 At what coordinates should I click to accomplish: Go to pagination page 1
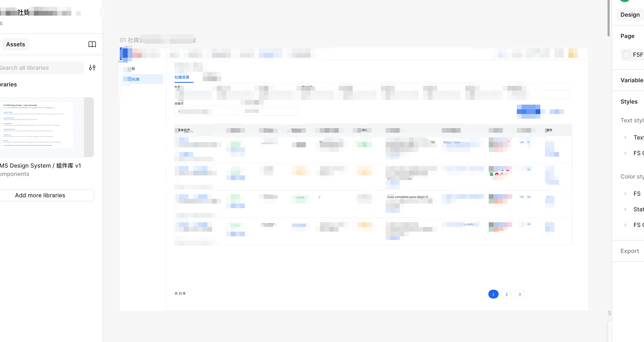point(493,294)
